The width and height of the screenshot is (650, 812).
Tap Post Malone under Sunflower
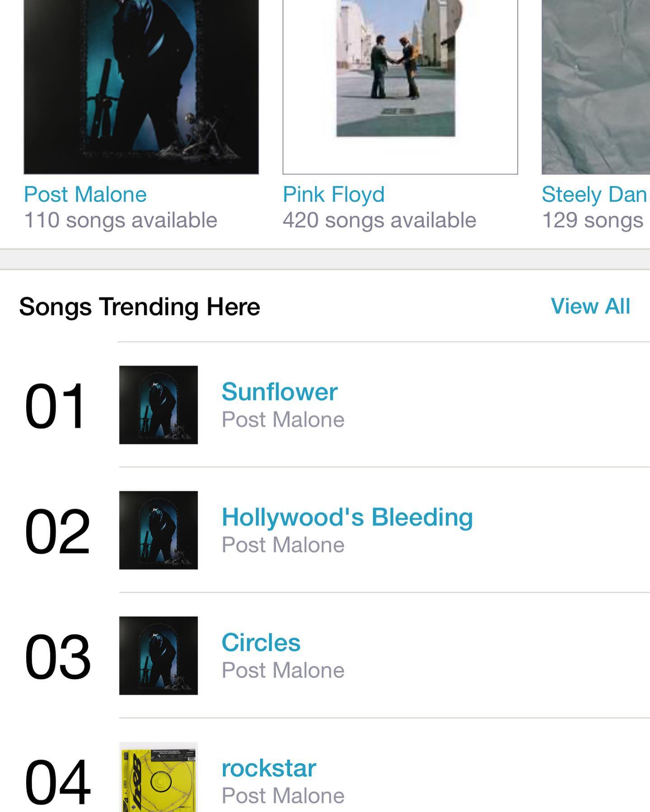283,420
